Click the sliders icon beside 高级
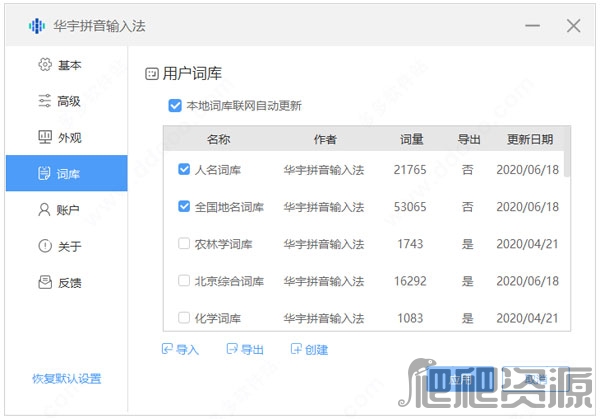The width and height of the screenshot is (600, 419). [44, 101]
